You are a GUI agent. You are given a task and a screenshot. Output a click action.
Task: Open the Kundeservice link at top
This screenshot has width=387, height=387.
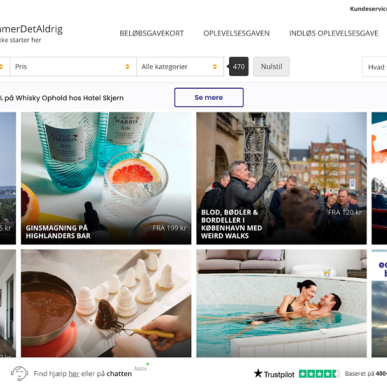coord(368,9)
